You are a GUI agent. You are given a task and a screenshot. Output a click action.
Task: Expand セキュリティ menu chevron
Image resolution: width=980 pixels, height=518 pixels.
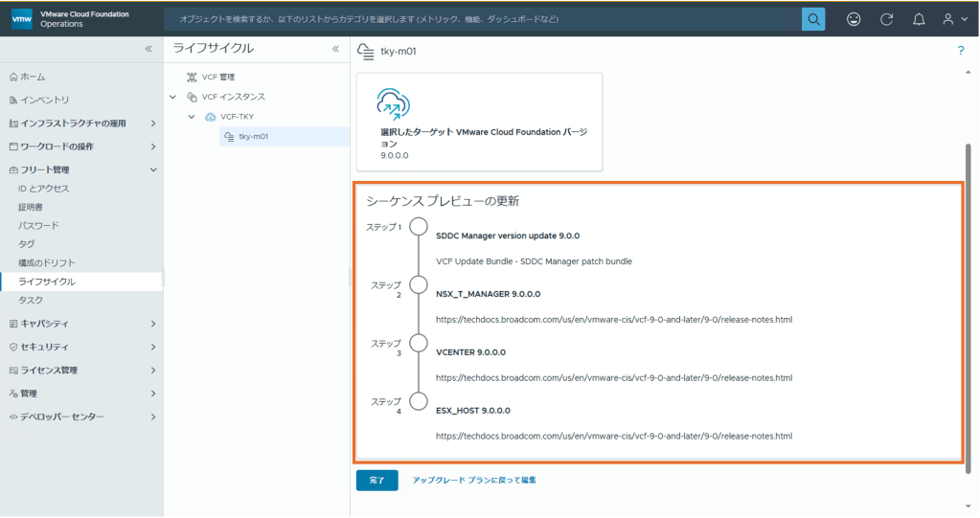[x=153, y=347]
